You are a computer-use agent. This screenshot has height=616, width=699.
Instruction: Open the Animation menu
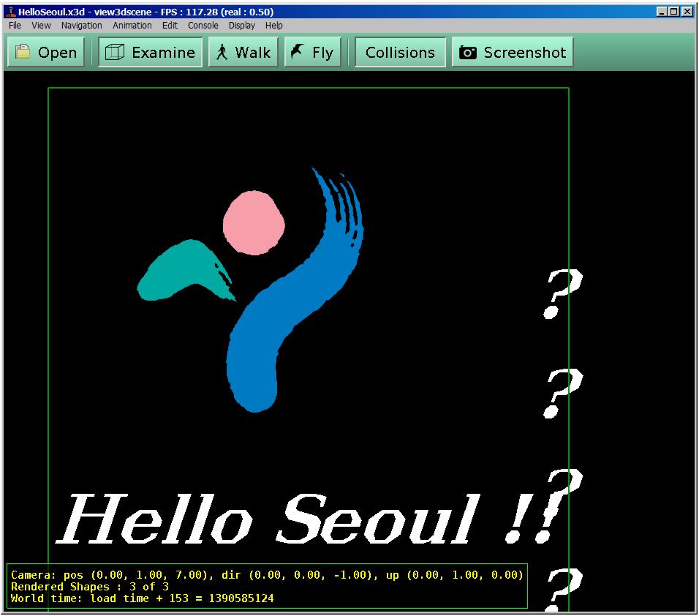pyautogui.click(x=132, y=25)
